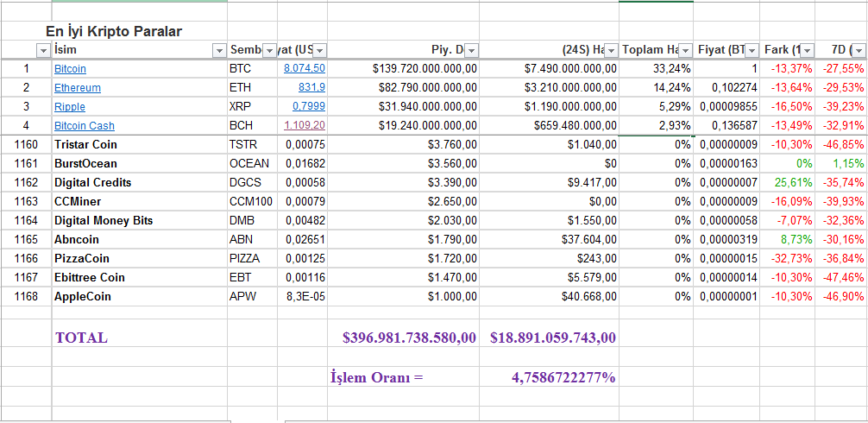Select the -32,73% change cell
The image size is (868, 423).
pos(787,258)
